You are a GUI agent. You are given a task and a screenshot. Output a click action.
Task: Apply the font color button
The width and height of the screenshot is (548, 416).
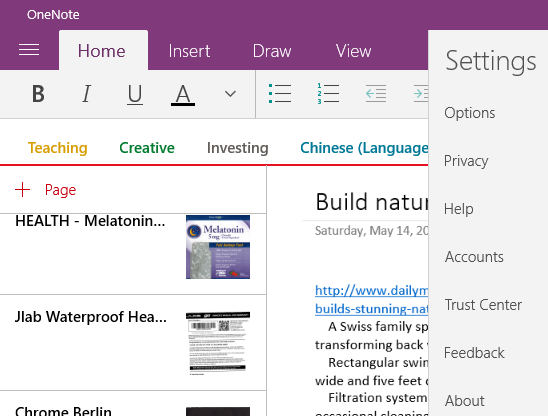(183, 95)
